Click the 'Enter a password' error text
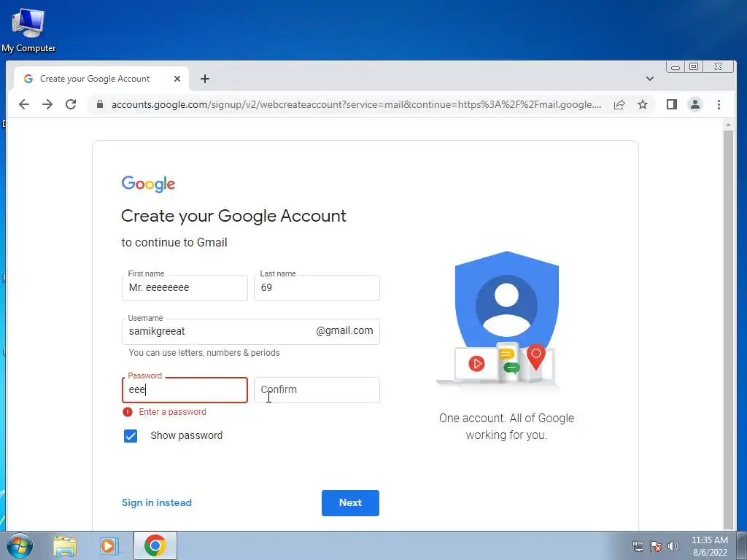 point(172,412)
